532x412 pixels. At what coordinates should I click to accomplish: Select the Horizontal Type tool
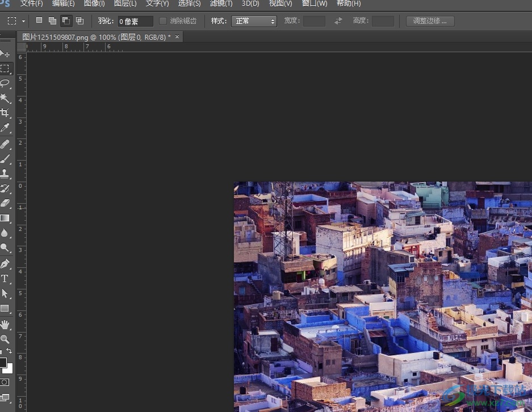[5, 279]
